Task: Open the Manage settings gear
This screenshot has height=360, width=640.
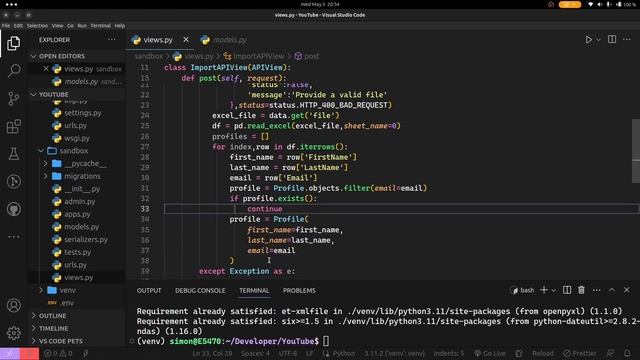Action: [13, 333]
